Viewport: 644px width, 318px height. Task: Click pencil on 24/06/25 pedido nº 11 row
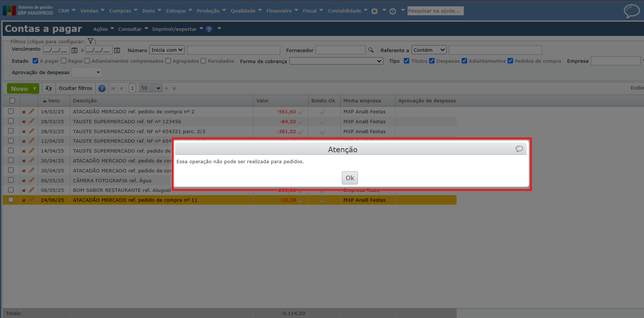[x=32, y=200]
